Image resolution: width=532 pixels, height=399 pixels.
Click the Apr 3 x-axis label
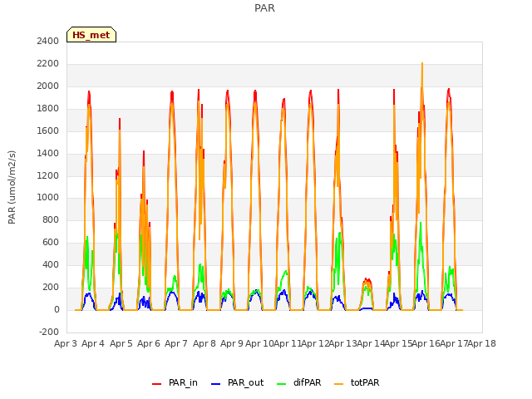click(x=66, y=343)
